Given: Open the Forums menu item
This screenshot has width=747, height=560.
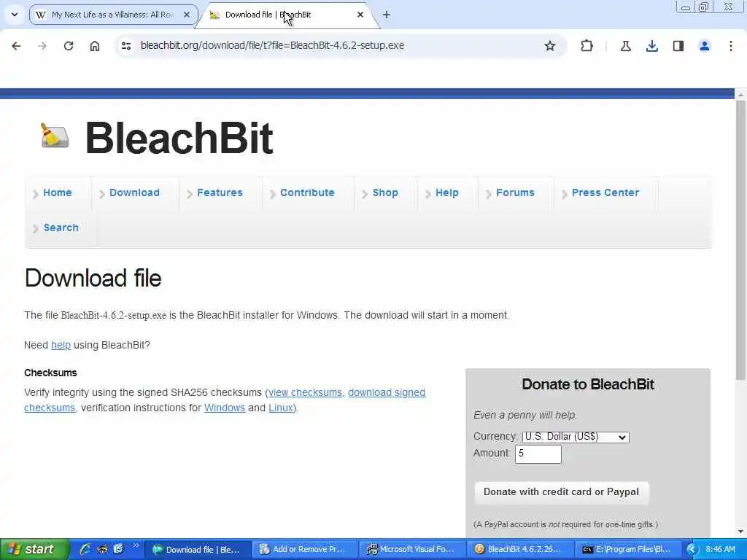Looking at the screenshot, I should [515, 192].
